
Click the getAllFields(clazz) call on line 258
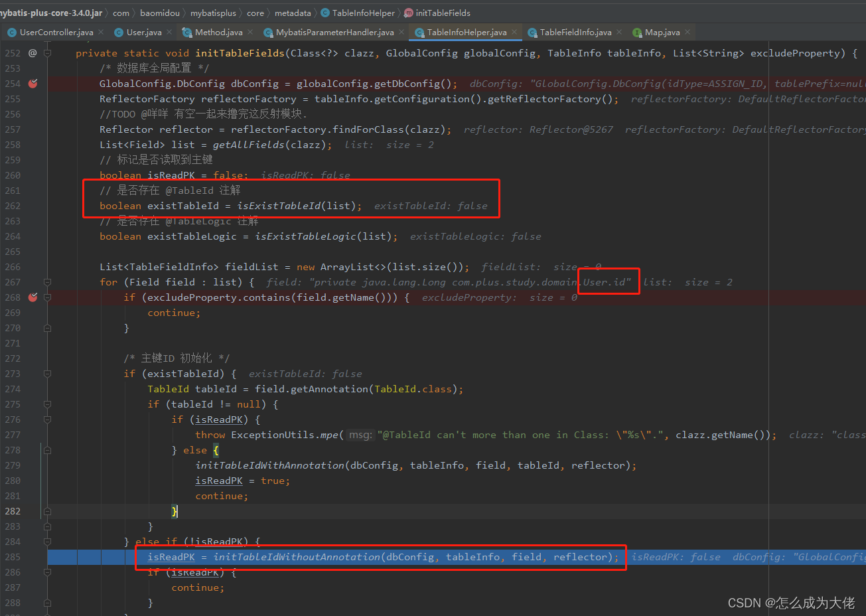click(x=269, y=145)
